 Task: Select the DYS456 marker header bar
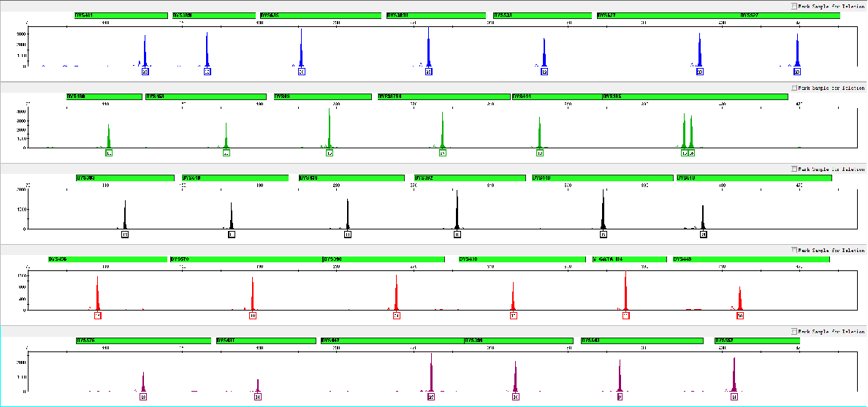pyautogui.click(x=107, y=259)
